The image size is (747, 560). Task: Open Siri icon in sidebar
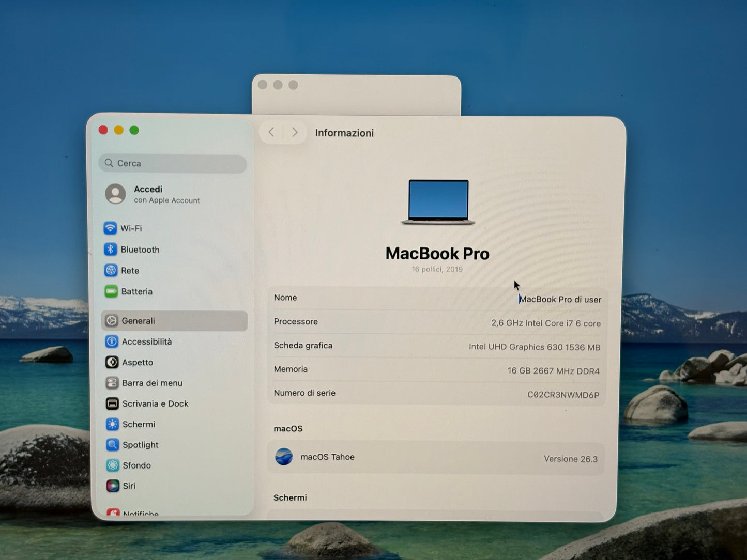coord(113,486)
